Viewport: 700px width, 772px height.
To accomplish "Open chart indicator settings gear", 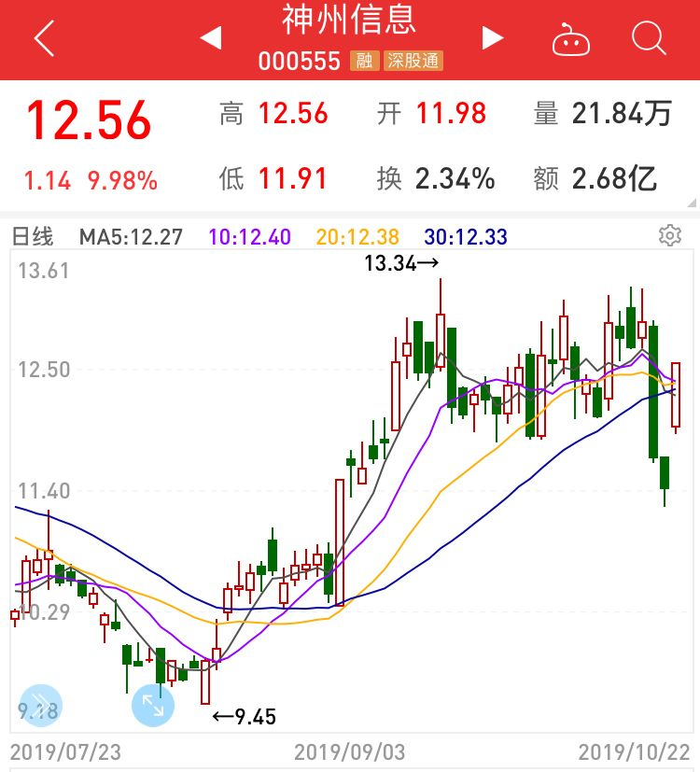I will (x=670, y=236).
